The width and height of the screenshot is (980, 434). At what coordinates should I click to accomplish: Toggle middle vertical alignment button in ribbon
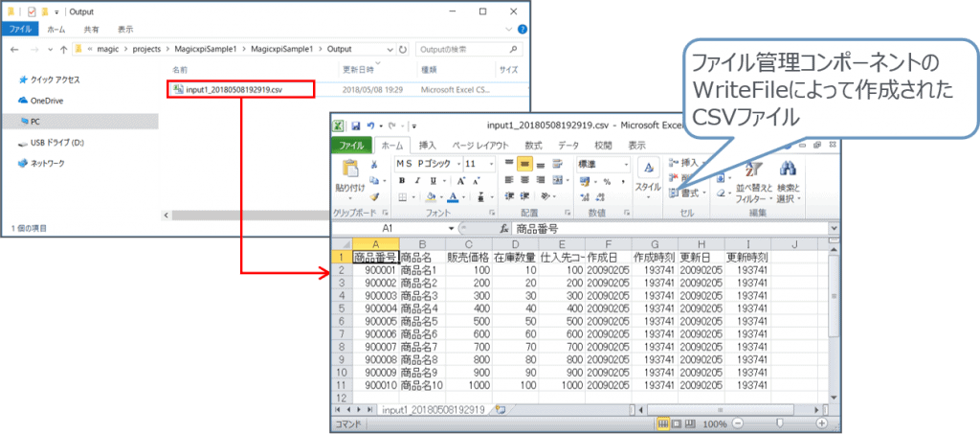tap(524, 164)
